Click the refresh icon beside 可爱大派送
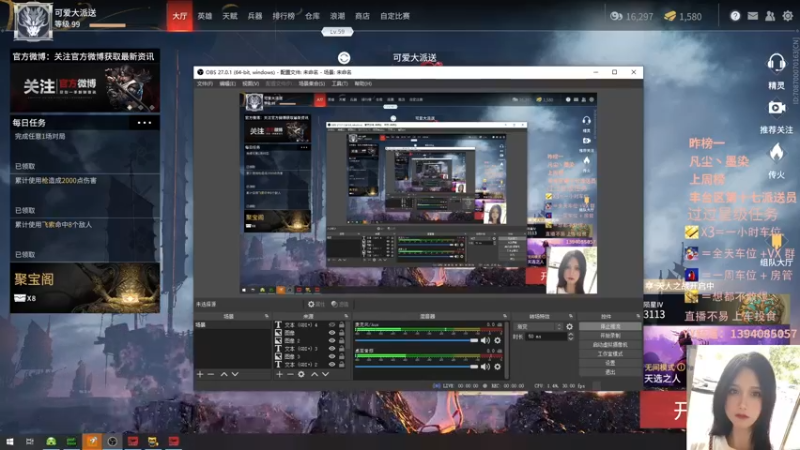This screenshot has height=450, width=800. 344,58
